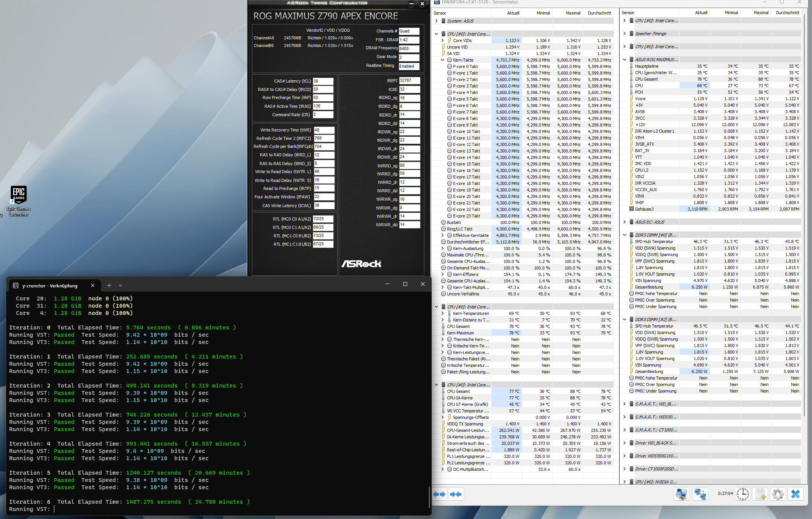Image resolution: width=812 pixels, height=519 pixels.
Task: Click fan icon beside Gehäuse3
Action: [x=632, y=209]
